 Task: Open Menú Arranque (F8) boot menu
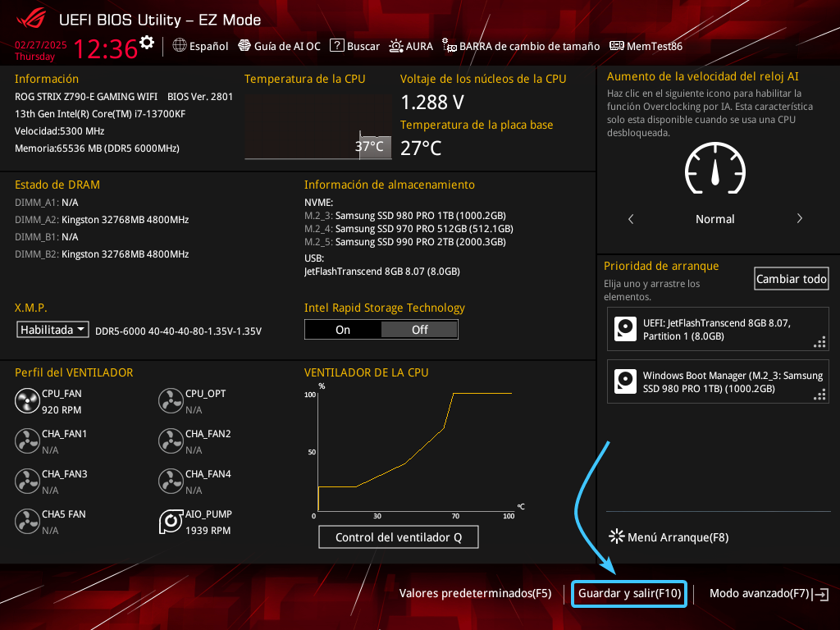(x=669, y=536)
